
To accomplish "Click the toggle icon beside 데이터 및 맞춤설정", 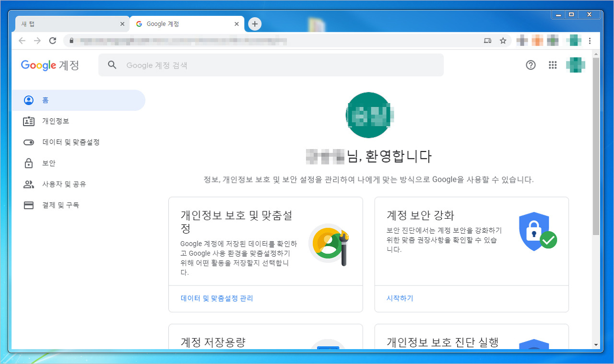I will (29, 142).
